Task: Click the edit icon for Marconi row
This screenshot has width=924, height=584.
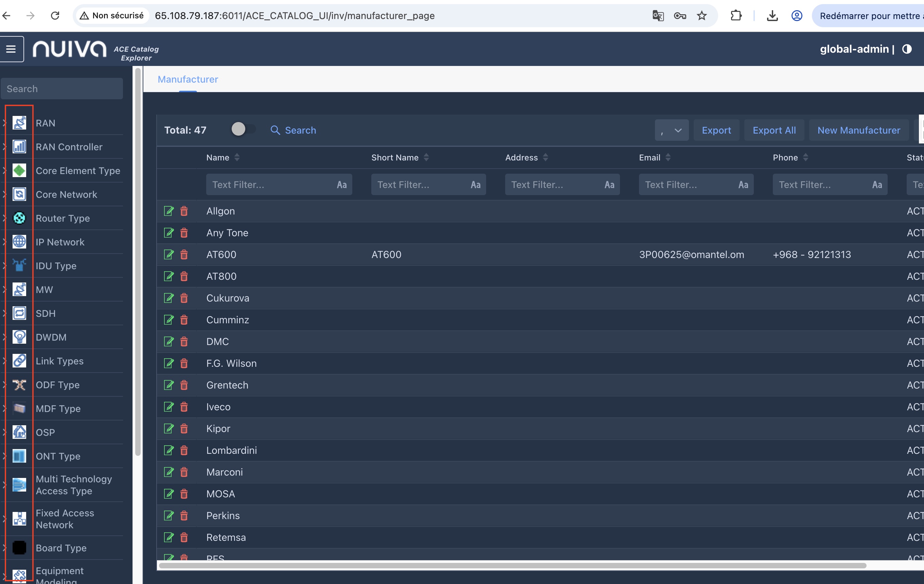Action: point(169,472)
